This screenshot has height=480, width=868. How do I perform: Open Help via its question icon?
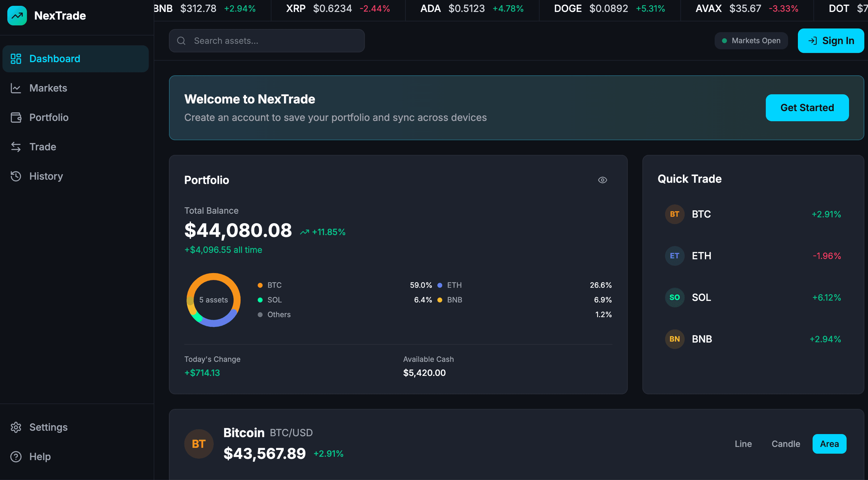coord(16,456)
